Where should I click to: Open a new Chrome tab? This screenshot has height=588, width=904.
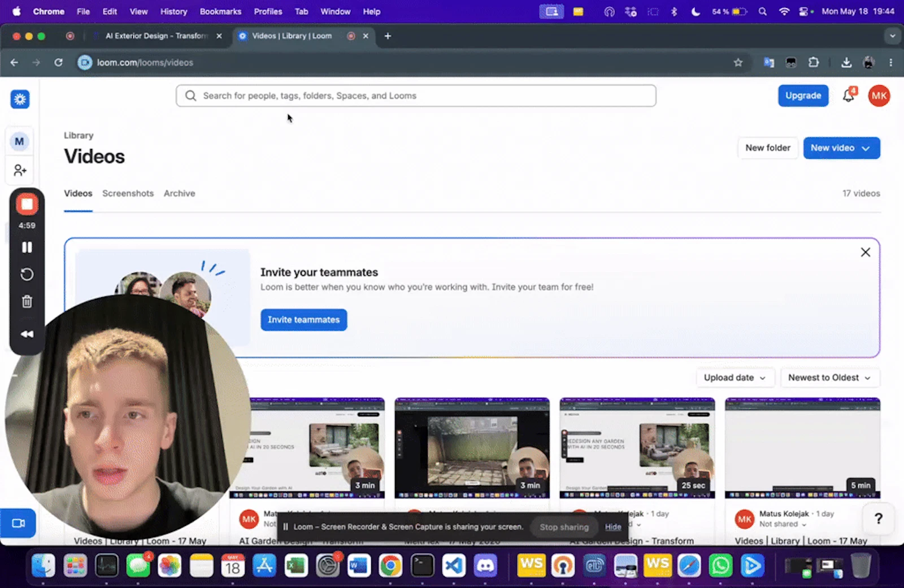click(388, 36)
